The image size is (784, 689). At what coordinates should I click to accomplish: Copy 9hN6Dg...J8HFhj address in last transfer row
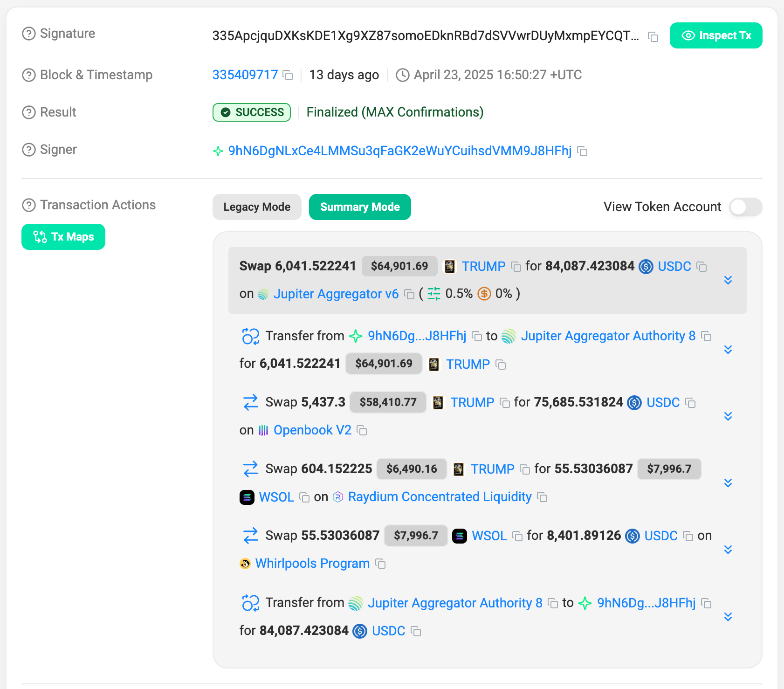706,603
